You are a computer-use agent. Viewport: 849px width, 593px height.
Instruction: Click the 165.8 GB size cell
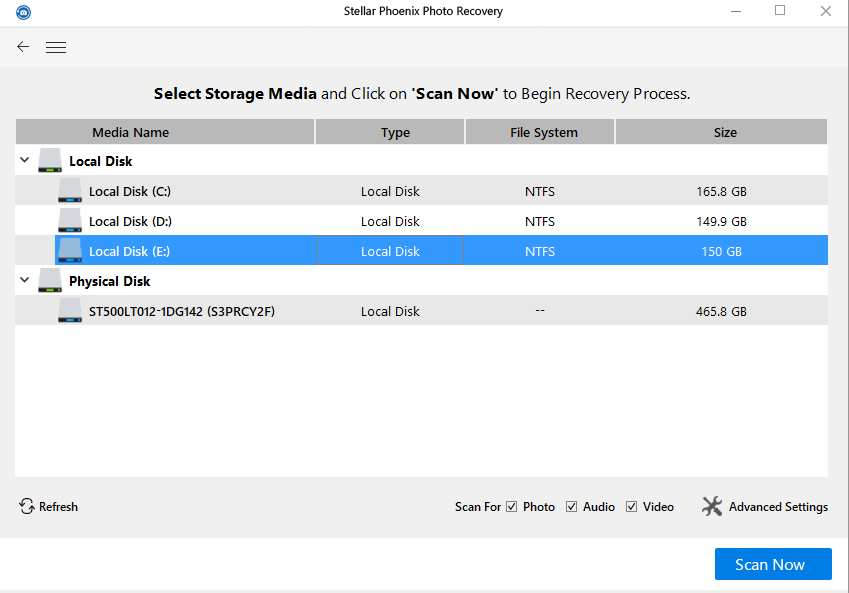pyautogui.click(x=721, y=192)
